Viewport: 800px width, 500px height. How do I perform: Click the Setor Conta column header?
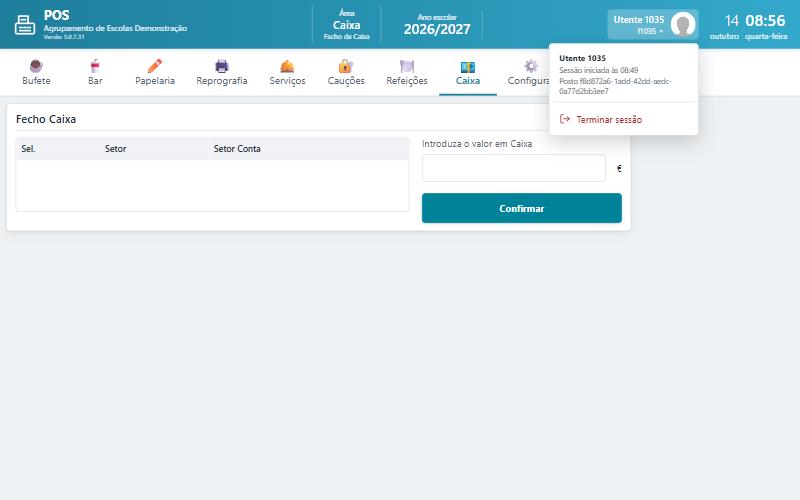(237, 149)
